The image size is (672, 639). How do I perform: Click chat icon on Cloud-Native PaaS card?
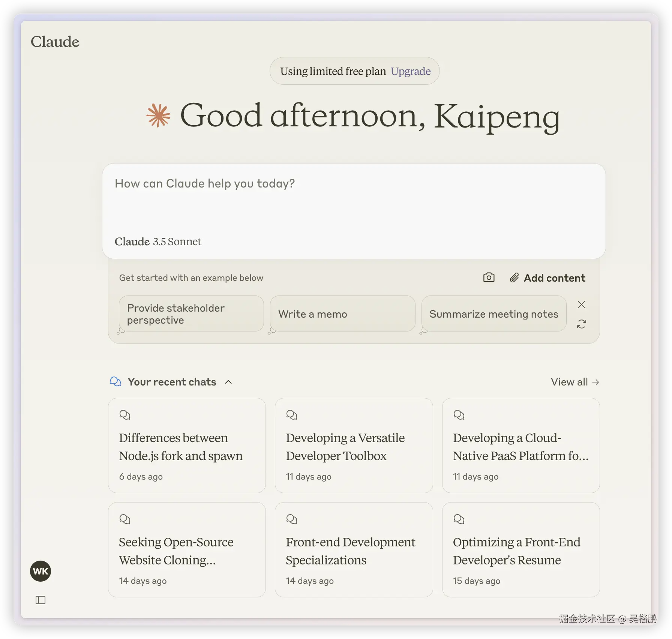(x=459, y=415)
